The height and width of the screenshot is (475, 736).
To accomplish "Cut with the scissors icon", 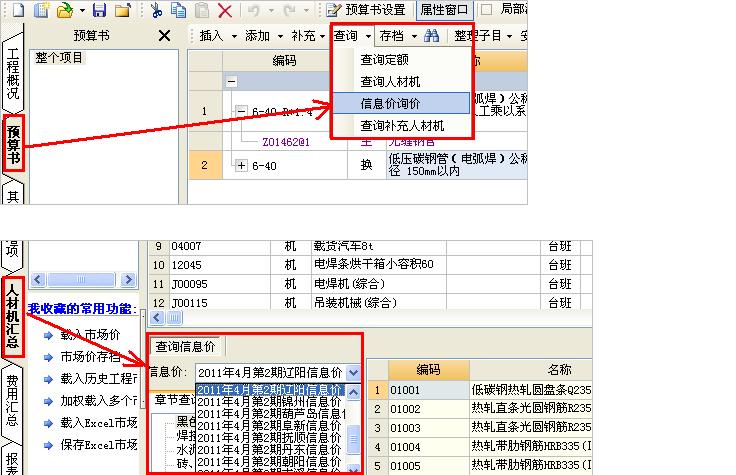I will pyautogui.click(x=156, y=10).
